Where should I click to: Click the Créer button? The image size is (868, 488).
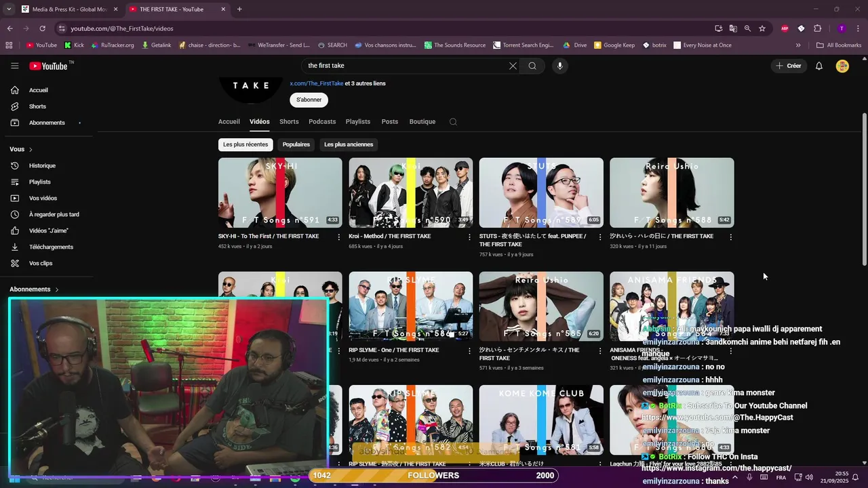pyautogui.click(x=788, y=66)
